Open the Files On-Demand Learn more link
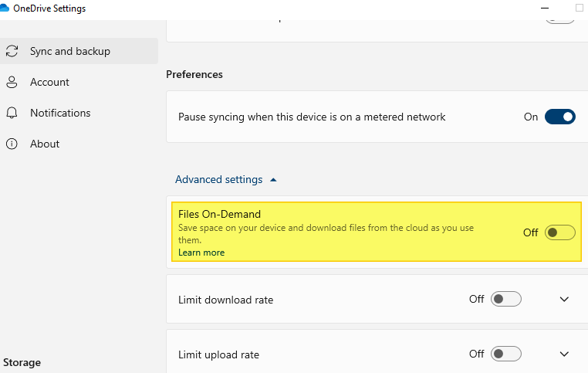The image size is (588, 373). pos(201,253)
